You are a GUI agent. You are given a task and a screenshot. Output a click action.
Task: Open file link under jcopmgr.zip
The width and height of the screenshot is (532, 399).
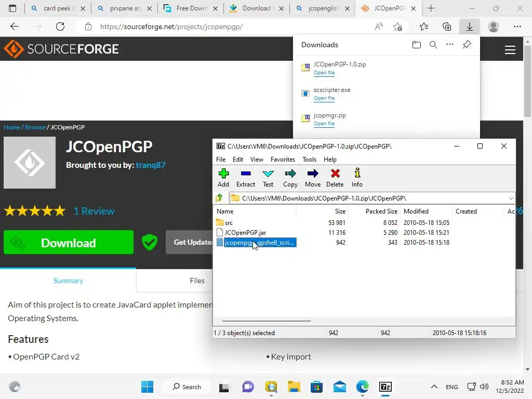pyautogui.click(x=324, y=124)
